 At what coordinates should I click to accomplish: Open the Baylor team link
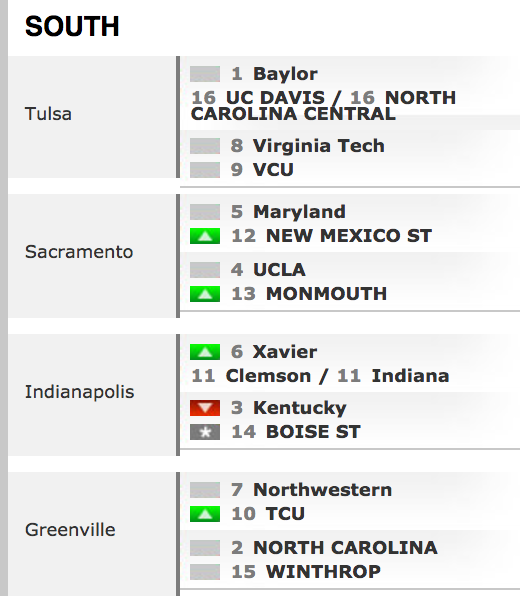285,74
